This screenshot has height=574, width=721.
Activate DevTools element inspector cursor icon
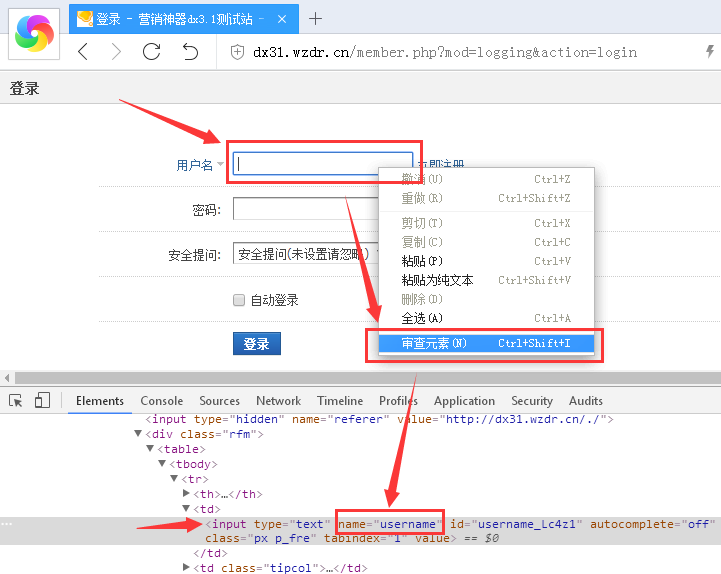coord(16,401)
